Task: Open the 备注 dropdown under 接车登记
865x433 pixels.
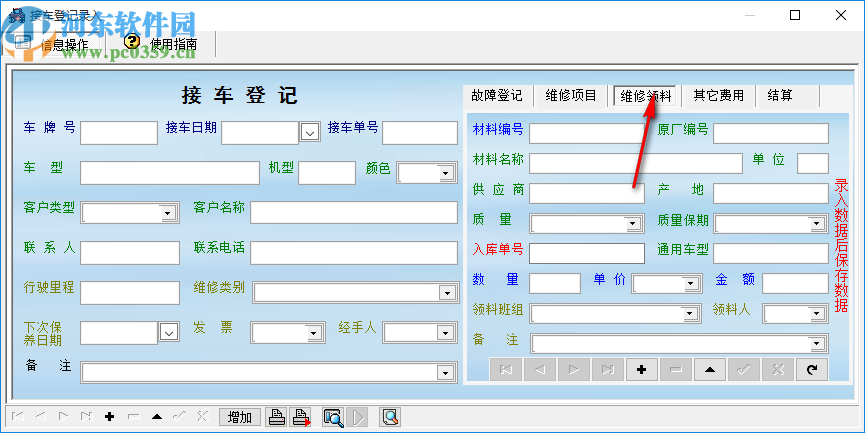Action: tap(445, 372)
